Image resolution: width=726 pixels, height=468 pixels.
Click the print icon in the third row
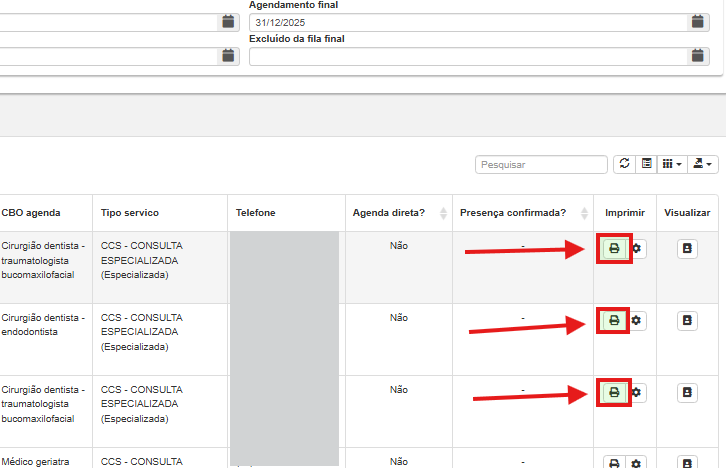[x=614, y=393]
